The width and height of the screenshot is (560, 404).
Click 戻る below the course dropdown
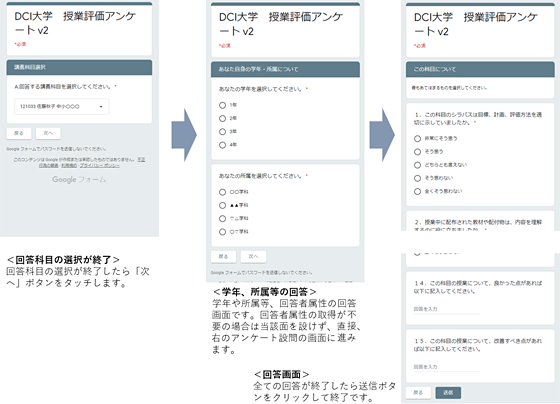19,133
